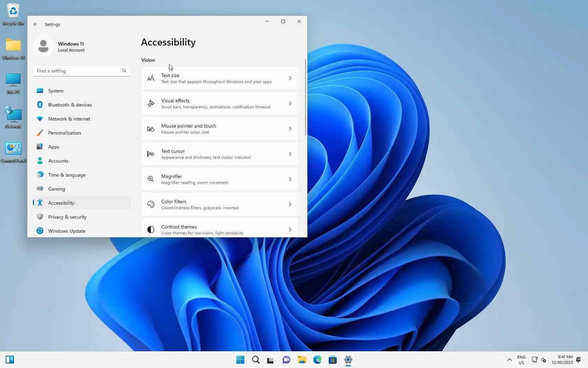Open Task View on the taskbar

pyautogui.click(x=271, y=360)
